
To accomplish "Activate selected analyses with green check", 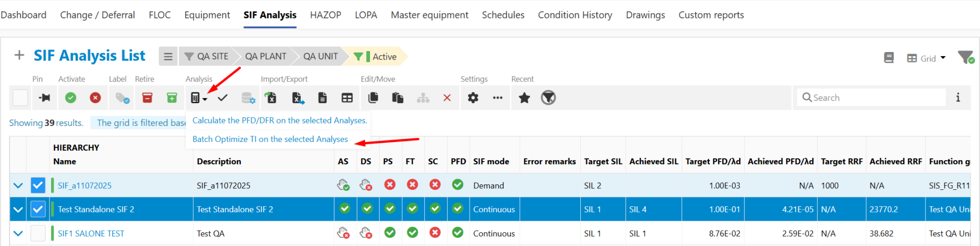I will tap(70, 97).
